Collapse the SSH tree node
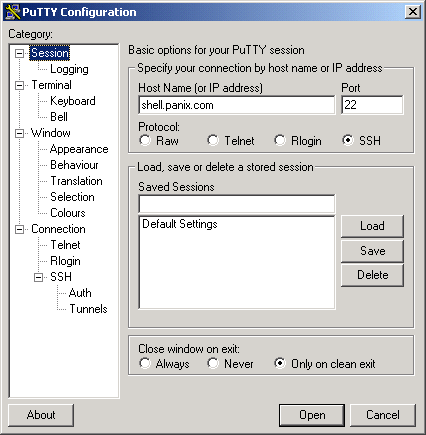 pos(39,277)
